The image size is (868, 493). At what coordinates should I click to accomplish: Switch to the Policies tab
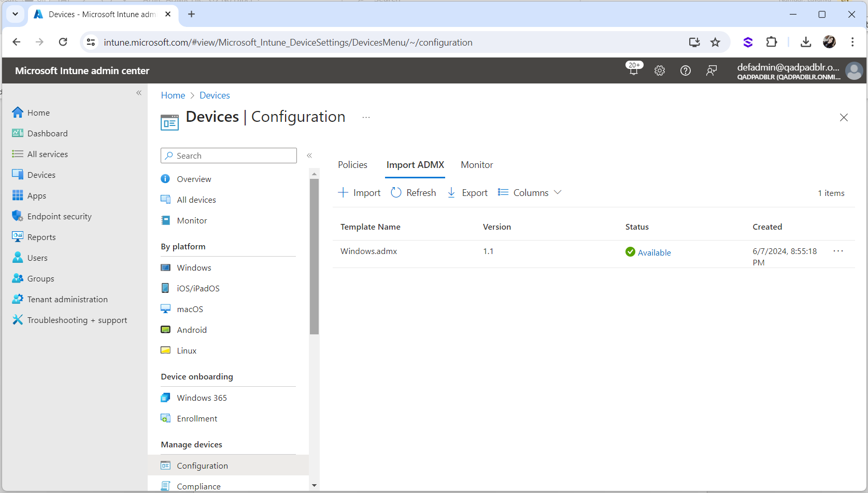pyautogui.click(x=352, y=165)
